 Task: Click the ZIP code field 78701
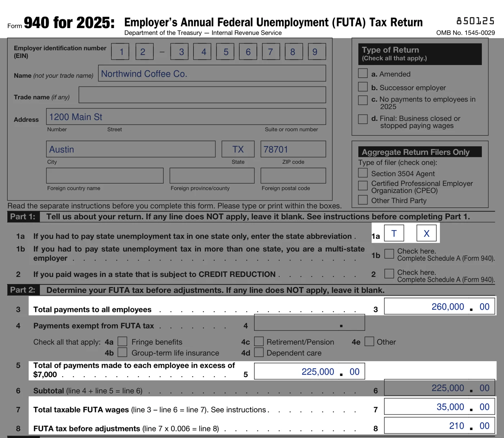[x=293, y=149]
